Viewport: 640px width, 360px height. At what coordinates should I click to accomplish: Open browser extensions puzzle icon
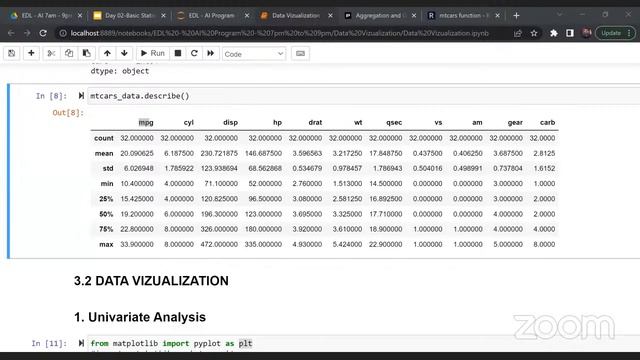click(553, 33)
